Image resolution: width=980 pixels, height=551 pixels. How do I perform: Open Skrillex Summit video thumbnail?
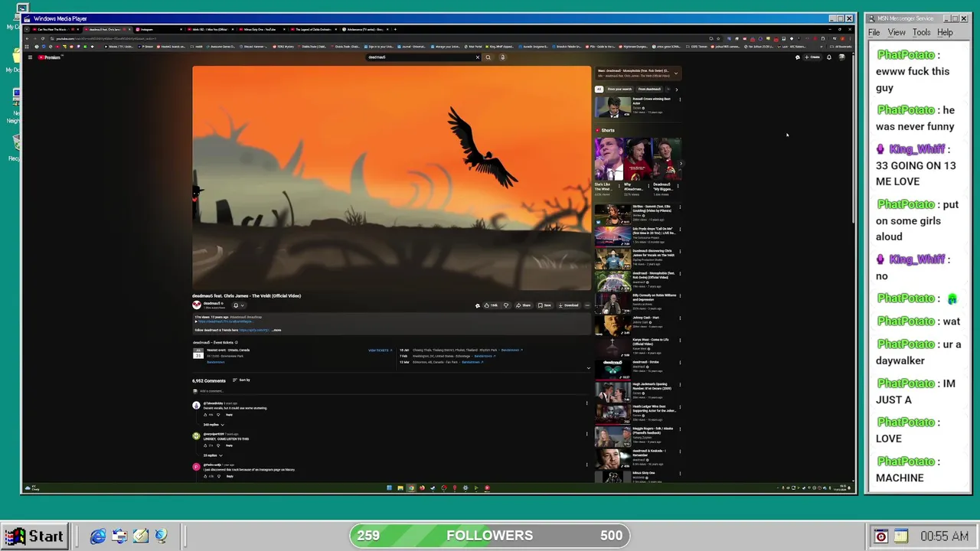click(x=612, y=214)
